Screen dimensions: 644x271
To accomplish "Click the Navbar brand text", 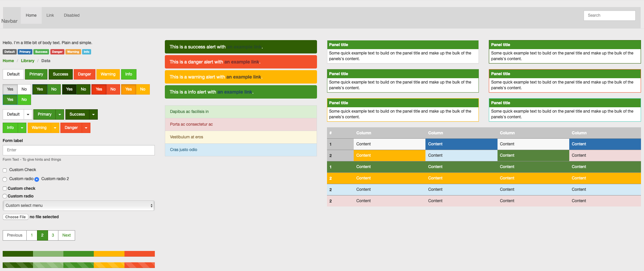I will [9, 21].
